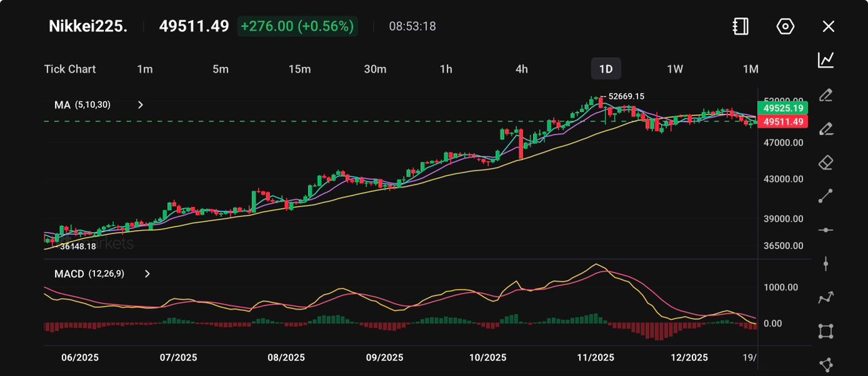
Task: Switch to the 1M monthly timeframe
Action: (750, 69)
